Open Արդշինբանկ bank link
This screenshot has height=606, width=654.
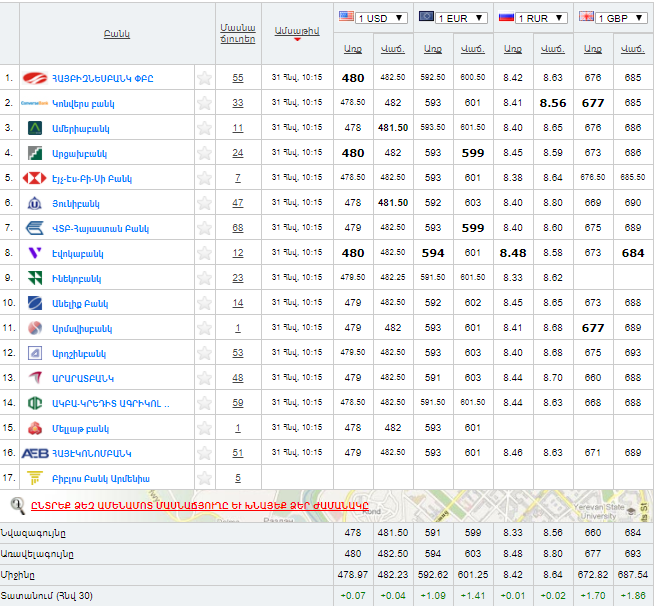pos(79,354)
